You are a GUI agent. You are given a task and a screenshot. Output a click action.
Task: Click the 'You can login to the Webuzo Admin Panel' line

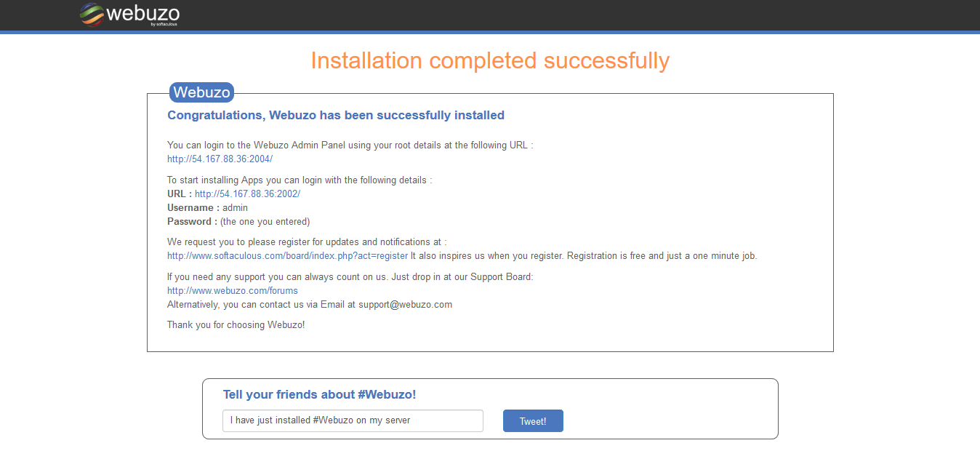pyautogui.click(x=350, y=145)
